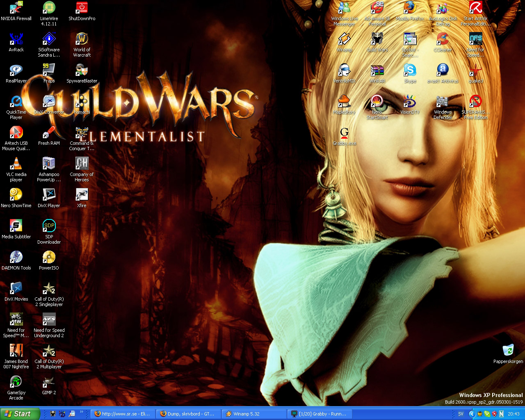This screenshot has height=420, width=525.
Task: Expand hidden system tray icons arrow
Action: tap(472, 414)
